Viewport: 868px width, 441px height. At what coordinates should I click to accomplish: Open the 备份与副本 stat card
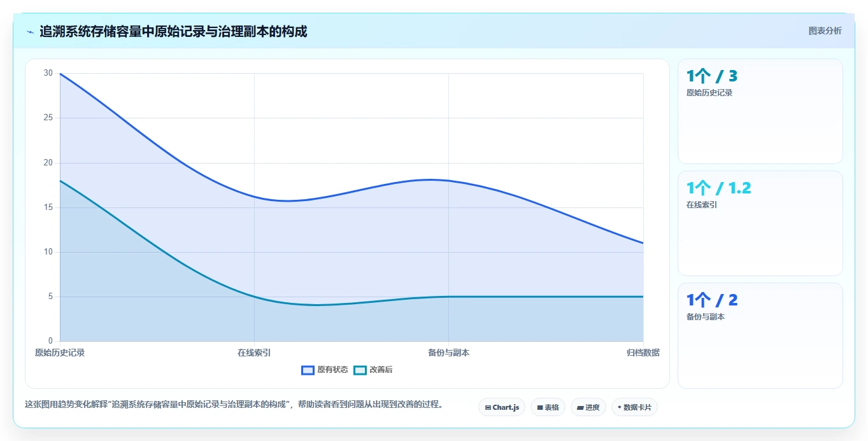coord(760,335)
